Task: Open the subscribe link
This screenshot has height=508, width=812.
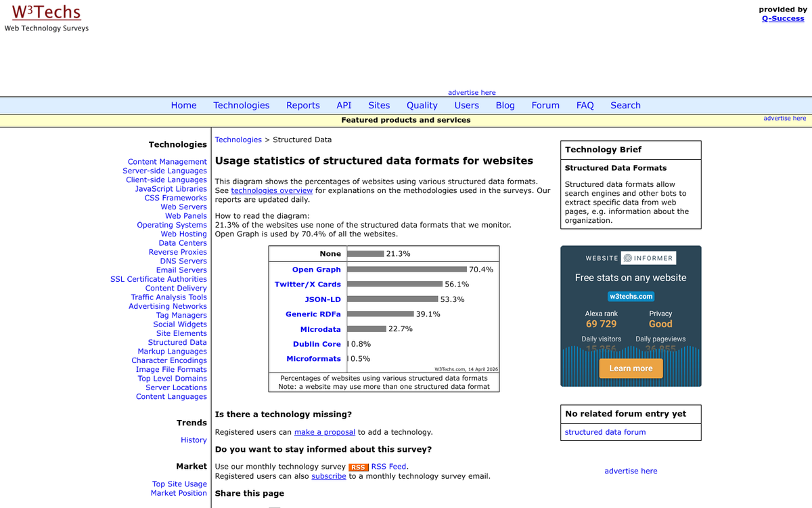Action: (x=329, y=476)
